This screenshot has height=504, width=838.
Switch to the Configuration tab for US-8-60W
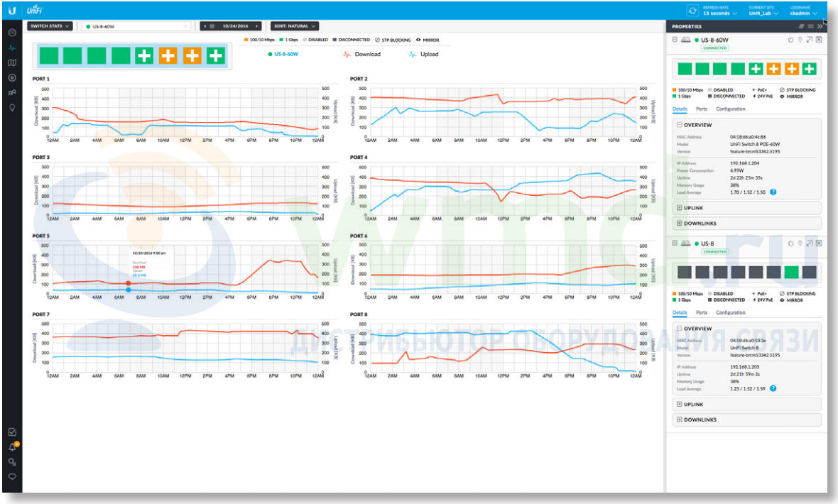[x=731, y=109]
